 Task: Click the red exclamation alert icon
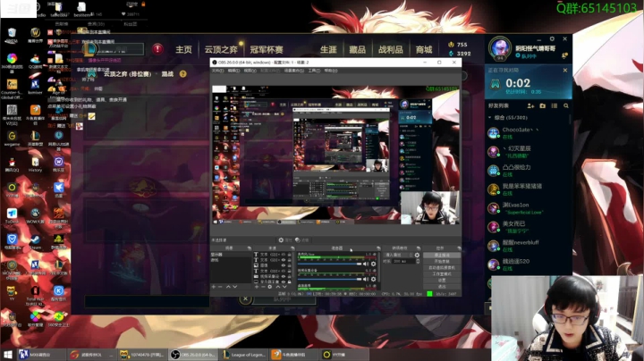coord(157,49)
